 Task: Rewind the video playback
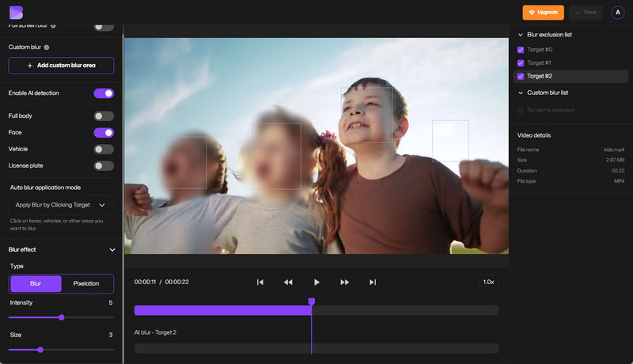[288, 282]
